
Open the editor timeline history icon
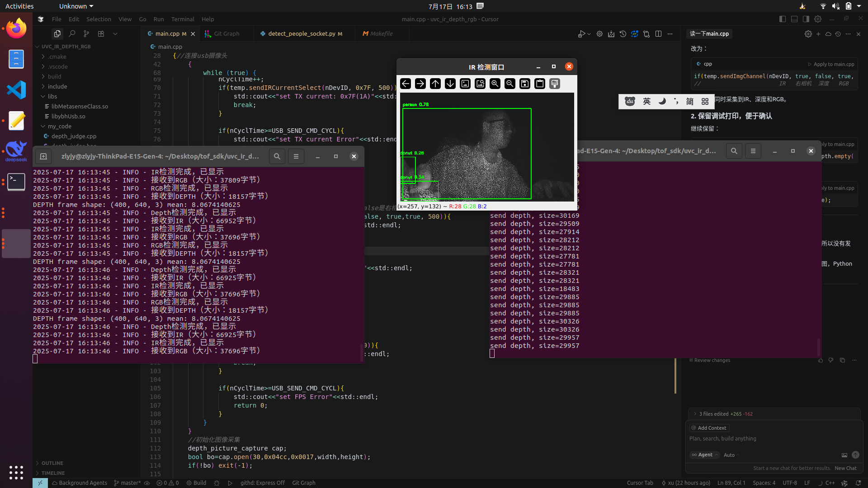click(x=623, y=34)
